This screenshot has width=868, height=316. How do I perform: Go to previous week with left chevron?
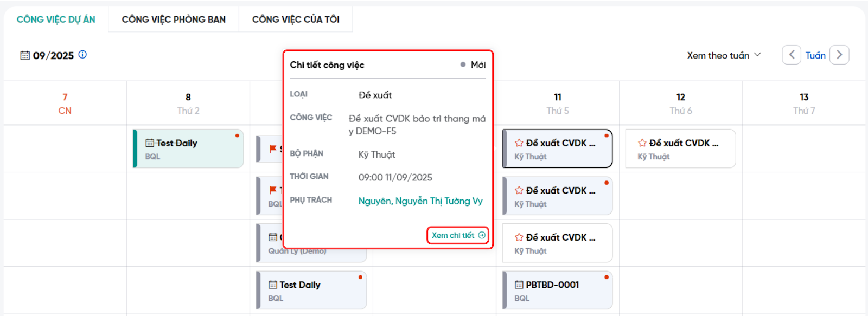pyautogui.click(x=791, y=55)
